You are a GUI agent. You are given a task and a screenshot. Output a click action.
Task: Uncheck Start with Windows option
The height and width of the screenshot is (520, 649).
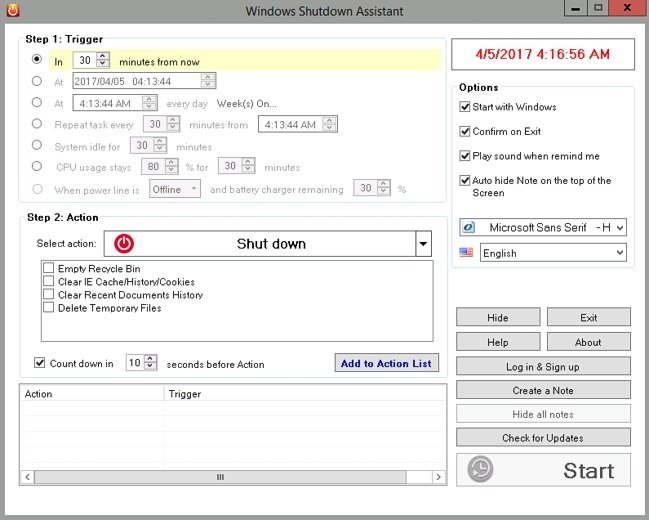click(x=465, y=107)
